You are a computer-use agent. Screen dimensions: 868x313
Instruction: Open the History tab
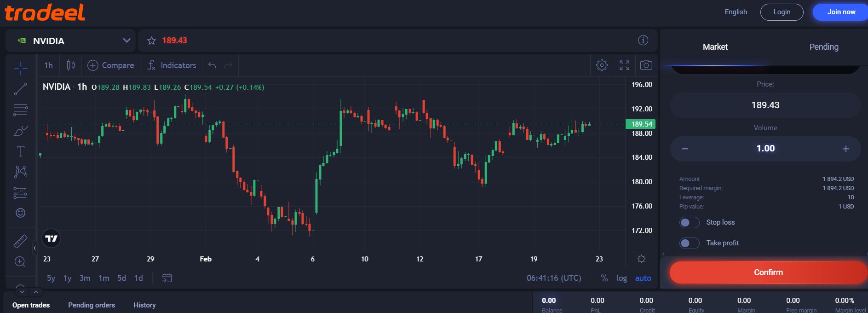pyautogui.click(x=144, y=305)
